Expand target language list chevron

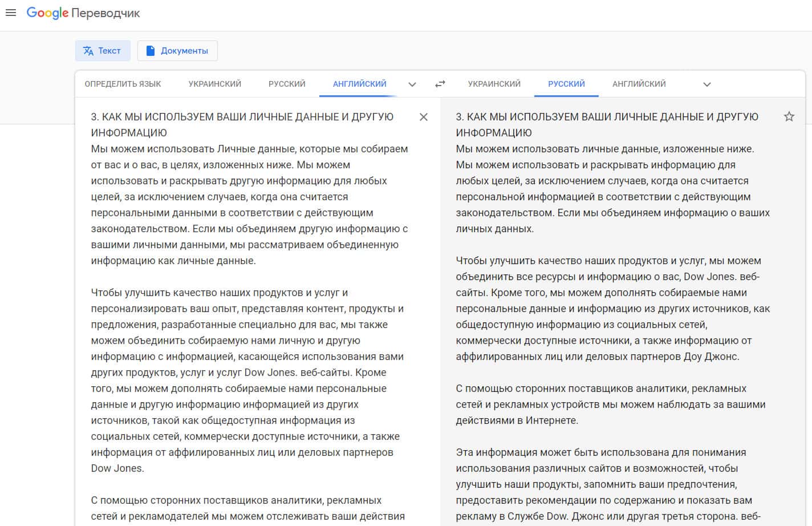click(x=707, y=84)
